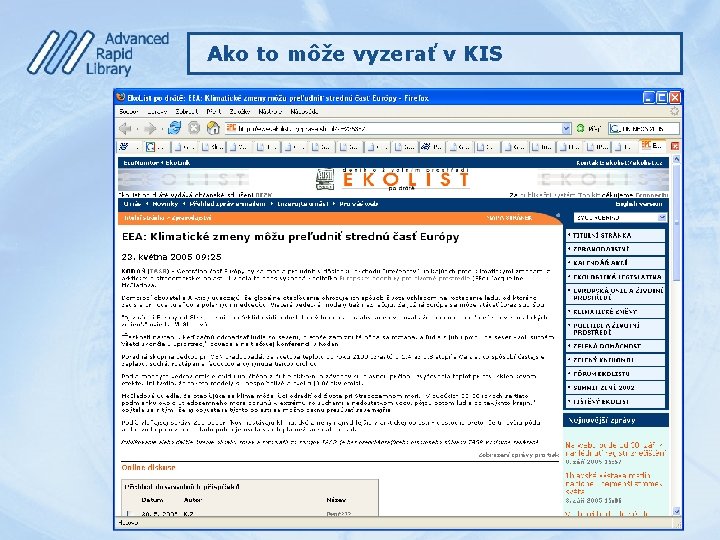Click the article title EEA: Klimatické zmeny
The height and width of the screenshot is (540, 720).
click(290, 237)
